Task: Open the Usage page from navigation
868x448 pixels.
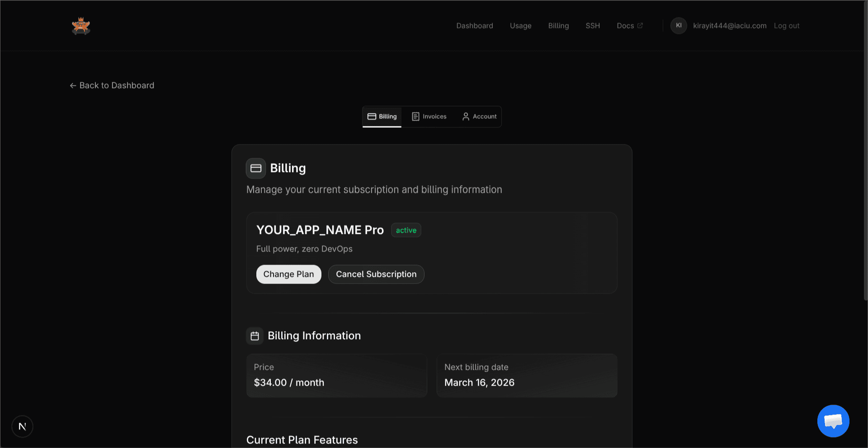Action: pyautogui.click(x=520, y=26)
